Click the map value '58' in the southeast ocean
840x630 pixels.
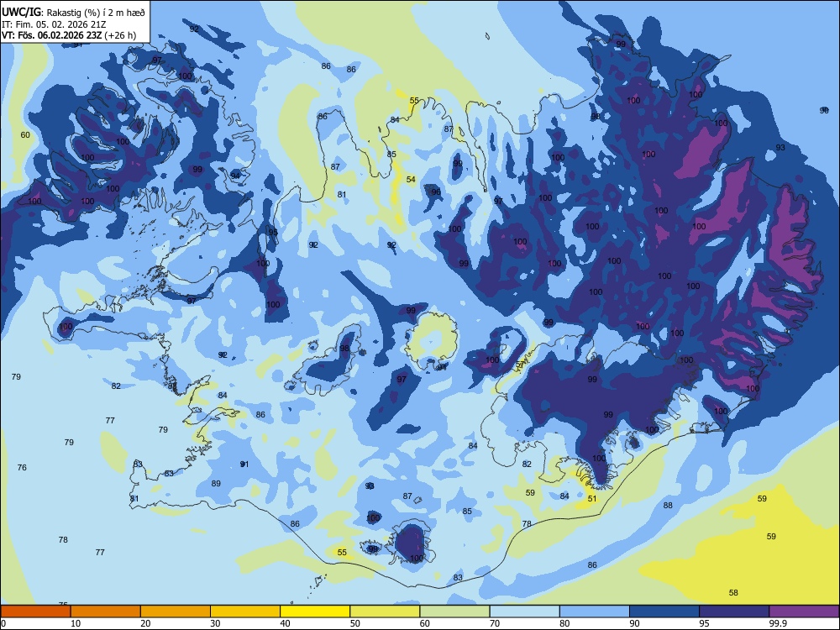[x=733, y=592]
